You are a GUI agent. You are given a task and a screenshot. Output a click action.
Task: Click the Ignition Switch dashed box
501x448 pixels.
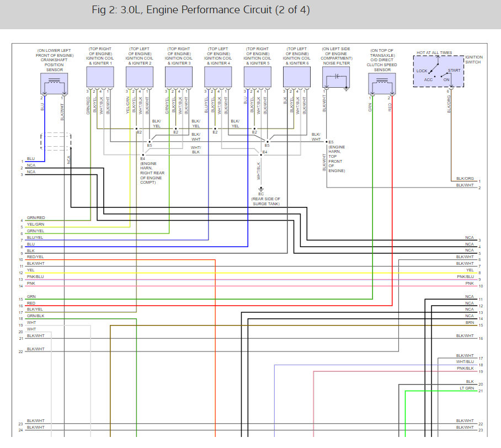pyautogui.click(x=438, y=71)
